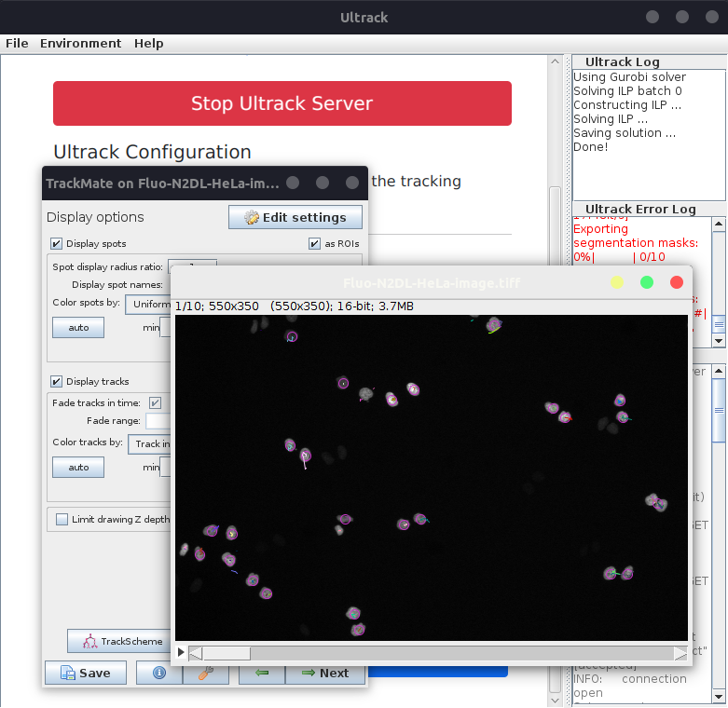The image size is (728, 708).
Task: Click Stop Ultrack Server button
Action: 282,103
